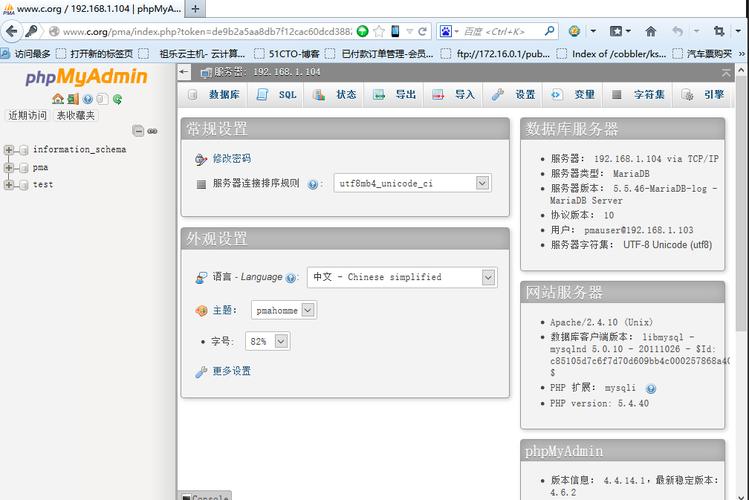Click the chain link icon in navigation panel
The width and height of the screenshot is (749, 500).
pos(152,131)
